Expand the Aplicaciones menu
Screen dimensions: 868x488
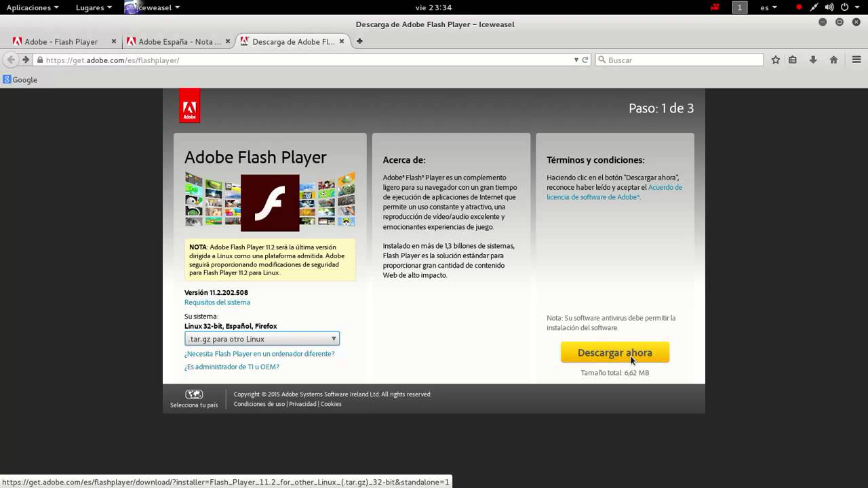click(x=32, y=7)
